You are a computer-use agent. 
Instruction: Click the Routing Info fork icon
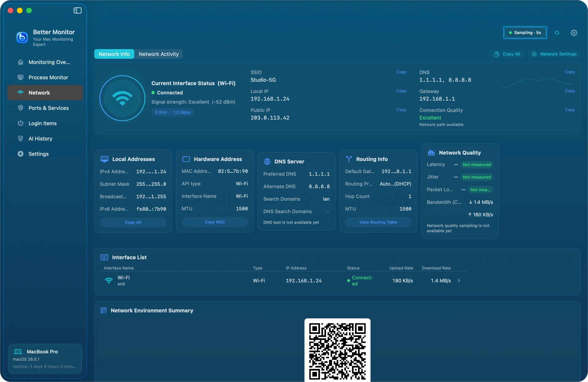(349, 159)
